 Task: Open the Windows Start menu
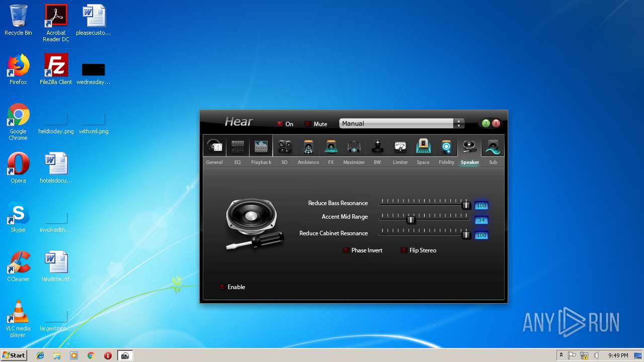pos(14,355)
